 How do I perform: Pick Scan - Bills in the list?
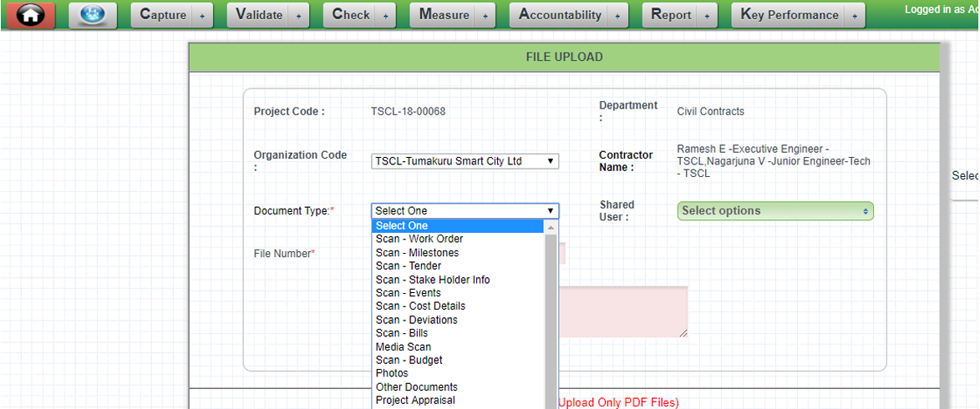pos(402,333)
